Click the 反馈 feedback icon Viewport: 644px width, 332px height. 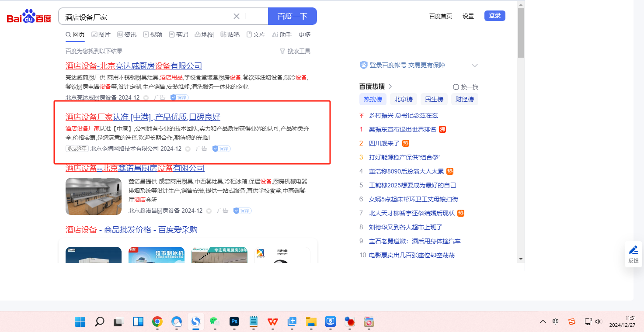[x=633, y=254]
